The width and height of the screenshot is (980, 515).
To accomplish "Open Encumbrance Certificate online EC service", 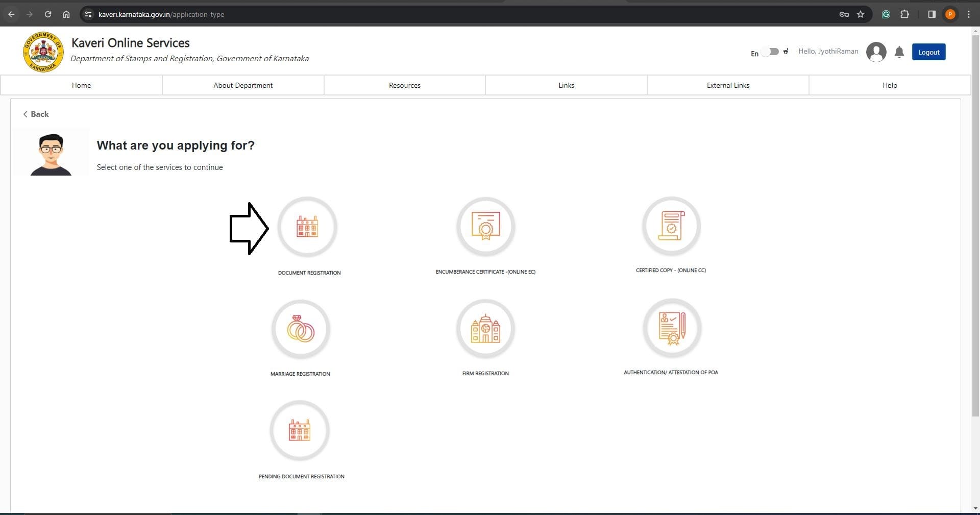I will click(485, 227).
